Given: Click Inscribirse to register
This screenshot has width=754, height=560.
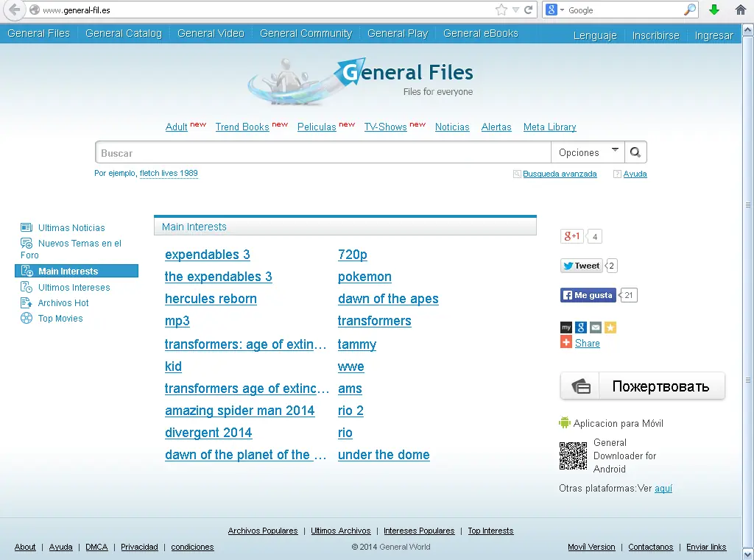Looking at the screenshot, I should [655, 35].
